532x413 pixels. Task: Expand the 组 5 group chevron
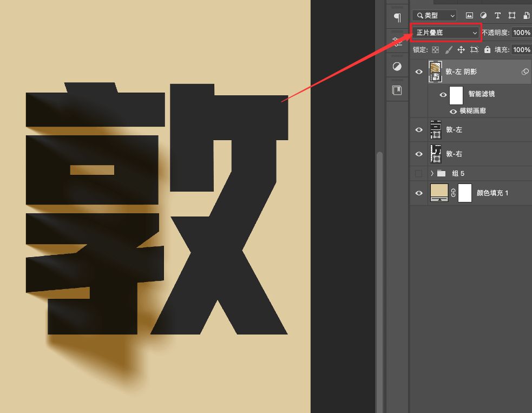point(432,173)
